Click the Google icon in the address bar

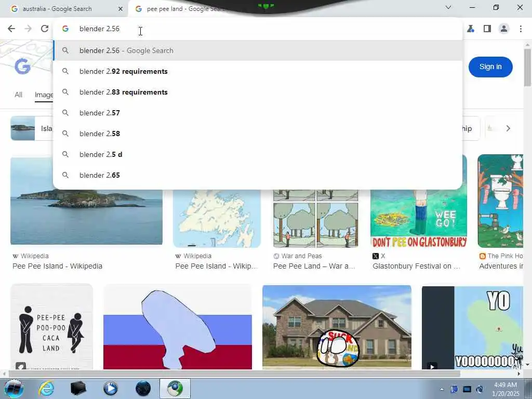click(x=65, y=29)
